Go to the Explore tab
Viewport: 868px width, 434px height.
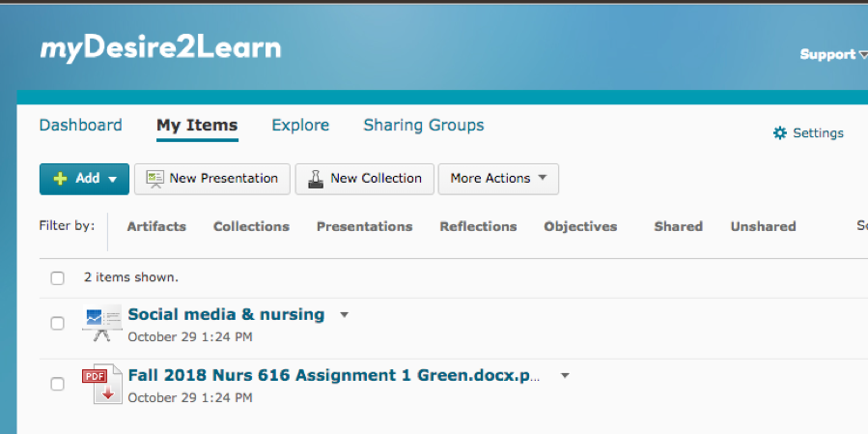click(x=300, y=126)
